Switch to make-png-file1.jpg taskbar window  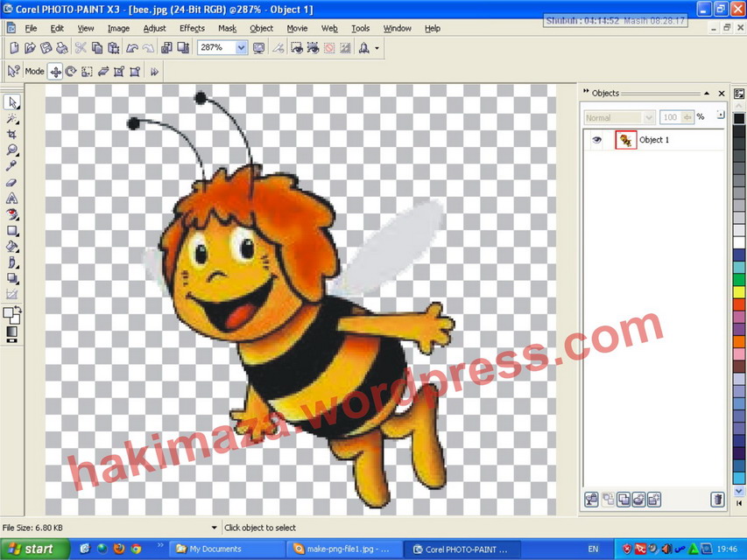344,549
